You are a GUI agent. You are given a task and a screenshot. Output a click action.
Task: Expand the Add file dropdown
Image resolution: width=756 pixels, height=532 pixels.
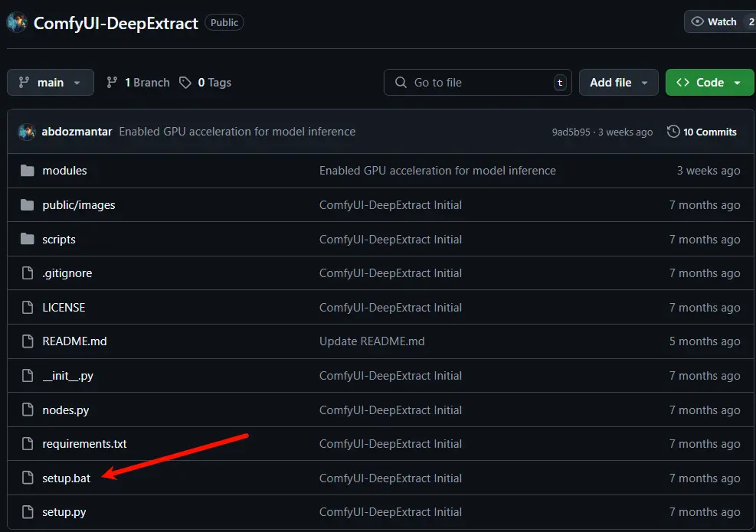(619, 83)
